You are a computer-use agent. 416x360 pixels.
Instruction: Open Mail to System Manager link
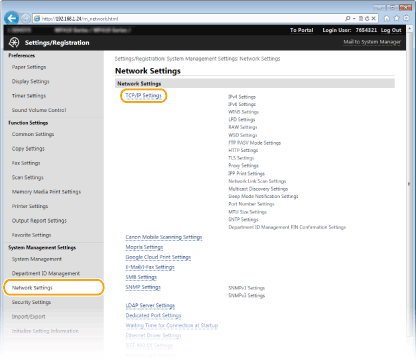pyautogui.click(x=372, y=42)
